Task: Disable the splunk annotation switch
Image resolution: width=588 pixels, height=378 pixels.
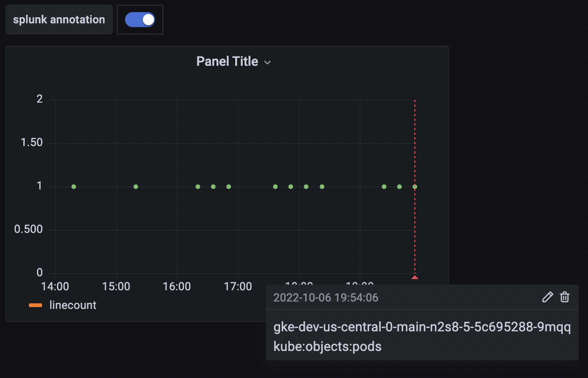Action: (140, 20)
